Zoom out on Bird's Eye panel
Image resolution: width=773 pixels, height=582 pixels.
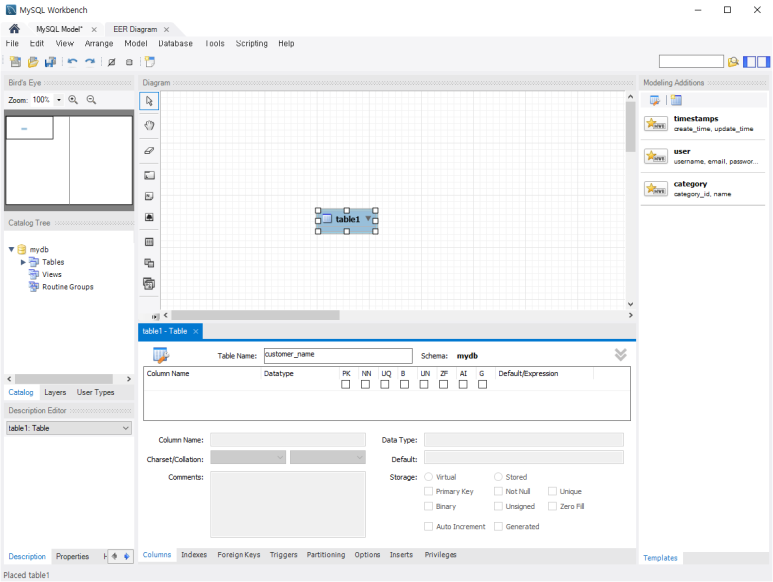click(x=91, y=100)
